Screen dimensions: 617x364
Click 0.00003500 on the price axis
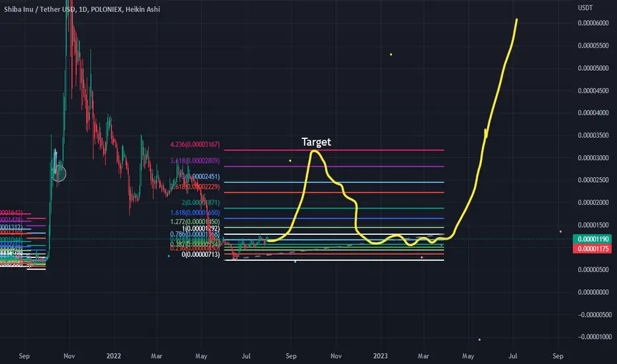[x=593, y=135]
